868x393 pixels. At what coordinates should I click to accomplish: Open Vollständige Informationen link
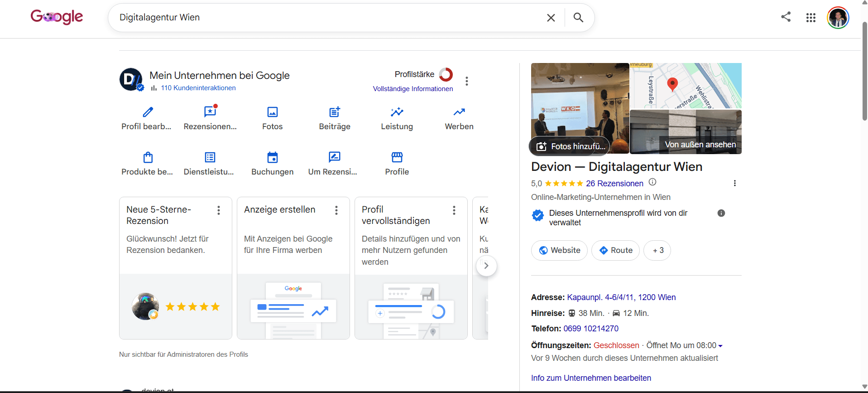pyautogui.click(x=413, y=89)
